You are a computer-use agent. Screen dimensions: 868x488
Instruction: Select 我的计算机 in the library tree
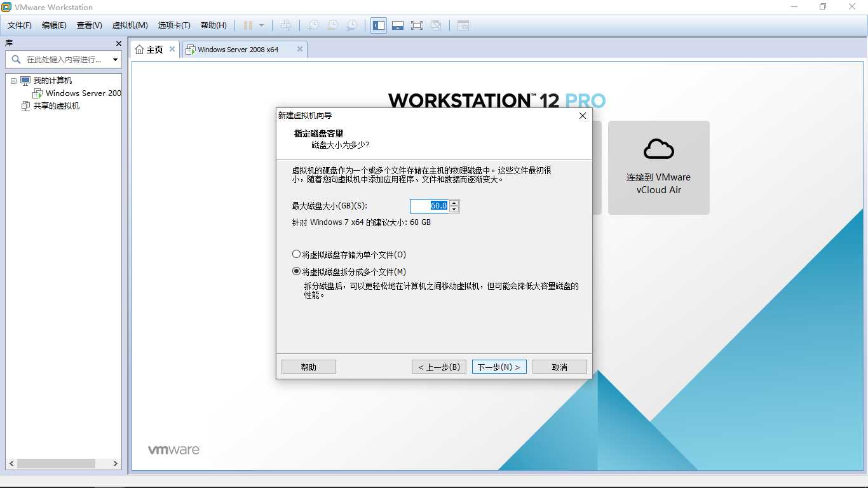(53, 81)
